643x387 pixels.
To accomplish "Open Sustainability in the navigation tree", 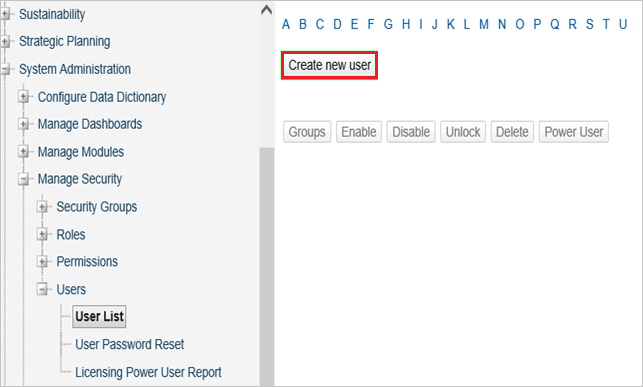I will point(52,14).
